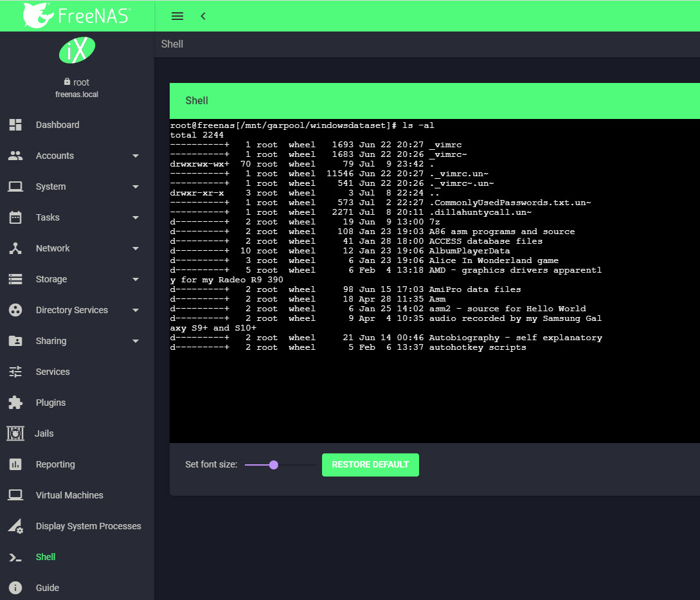Click the font size slider handle
The image size is (700, 600).
[273, 465]
